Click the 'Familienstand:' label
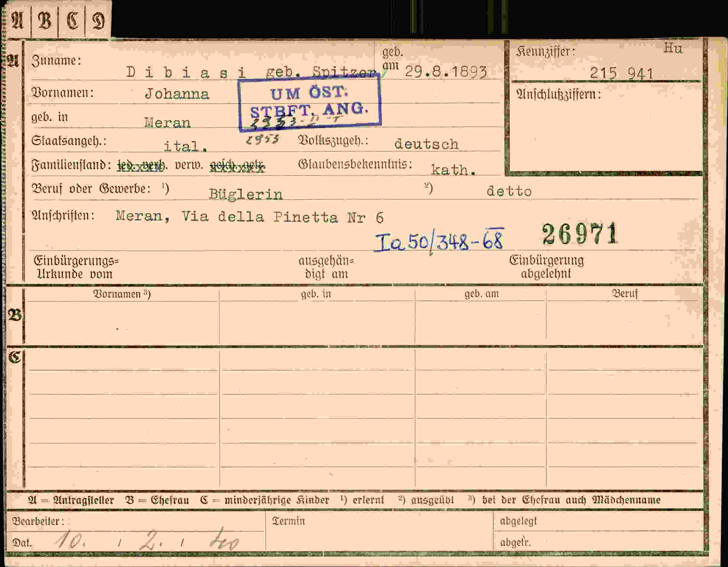The height and width of the screenshot is (567, 728). [x=71, y=165]
